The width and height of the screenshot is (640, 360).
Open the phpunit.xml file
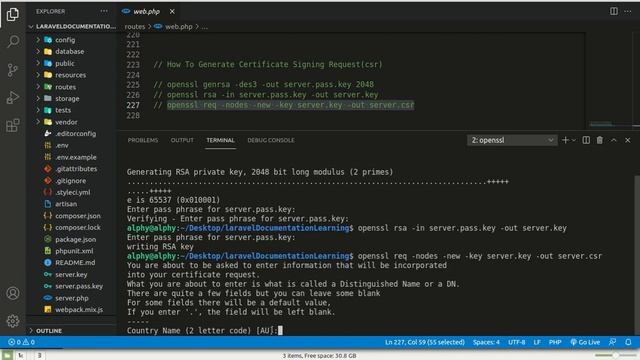74,251
